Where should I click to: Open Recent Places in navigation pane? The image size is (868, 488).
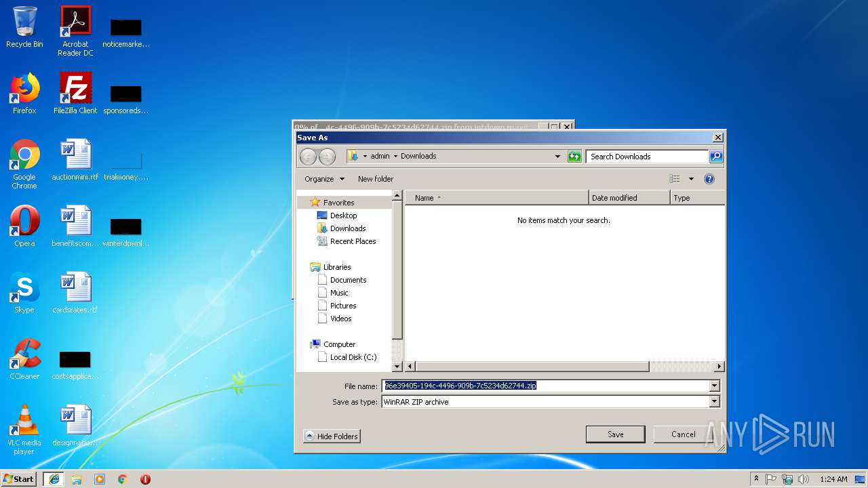pyautogui.click(x=353, y=241)
